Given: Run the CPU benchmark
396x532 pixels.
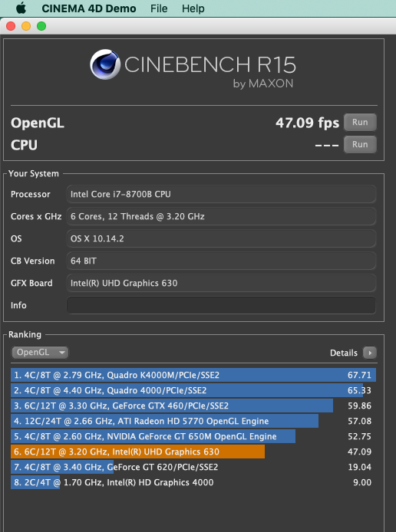Looking at the screenshot, I should point(360,145).
